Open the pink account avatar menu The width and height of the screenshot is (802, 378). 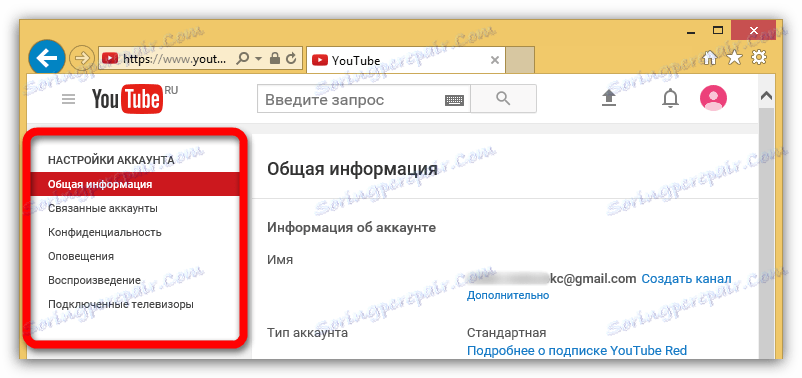[x=713, y=98]
